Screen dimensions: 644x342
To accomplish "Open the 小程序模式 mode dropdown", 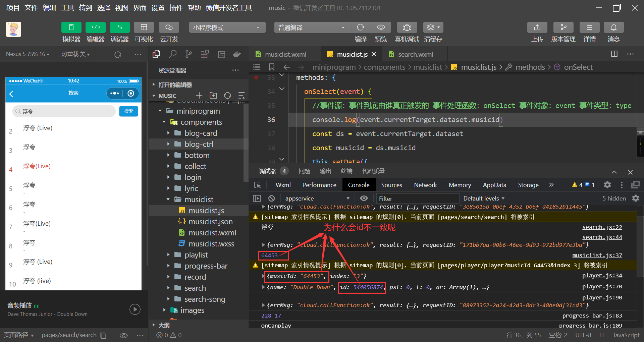I will pos(227,27).
